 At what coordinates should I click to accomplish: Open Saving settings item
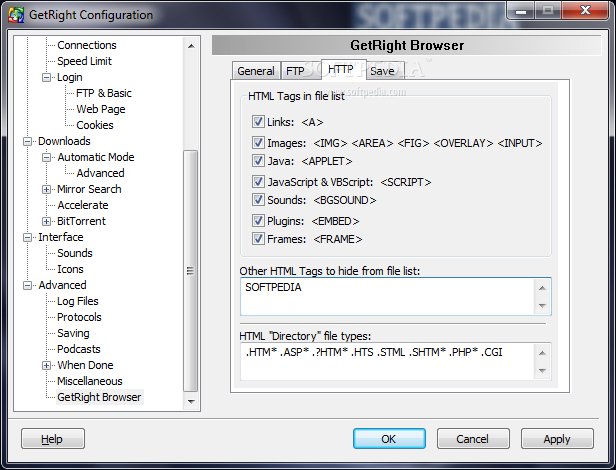coord(73,333)
